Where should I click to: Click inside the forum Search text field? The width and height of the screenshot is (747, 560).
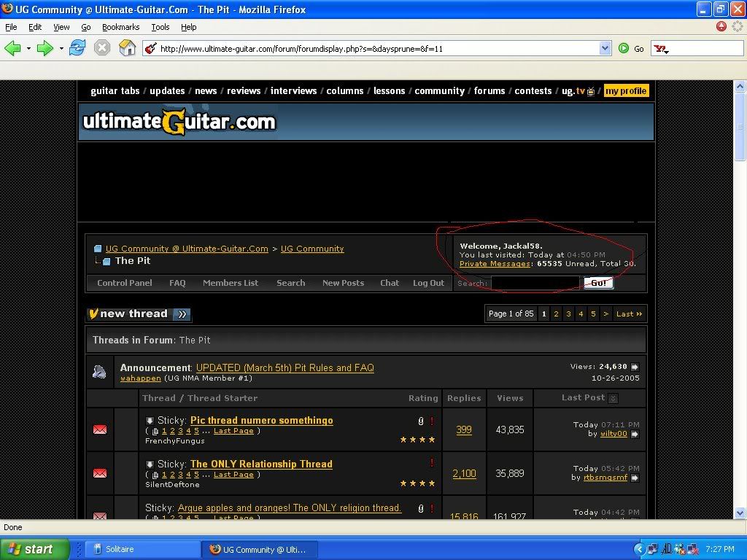(x=536, y=283)
